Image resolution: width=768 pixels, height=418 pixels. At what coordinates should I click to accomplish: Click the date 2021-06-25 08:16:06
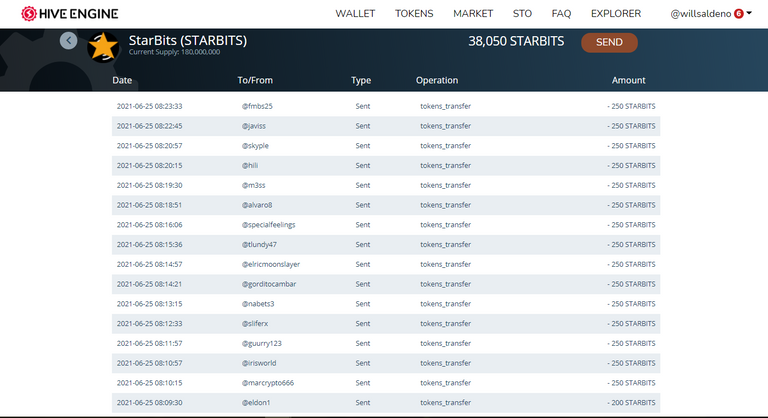click(149, 225)
